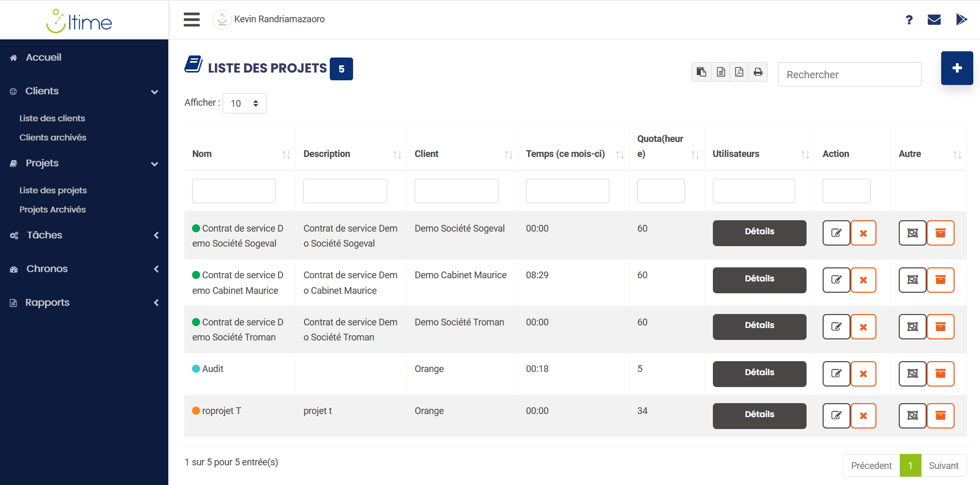980x485 pixels.
Task: Click the Suivant pagination link
Action: coord(943,465)
